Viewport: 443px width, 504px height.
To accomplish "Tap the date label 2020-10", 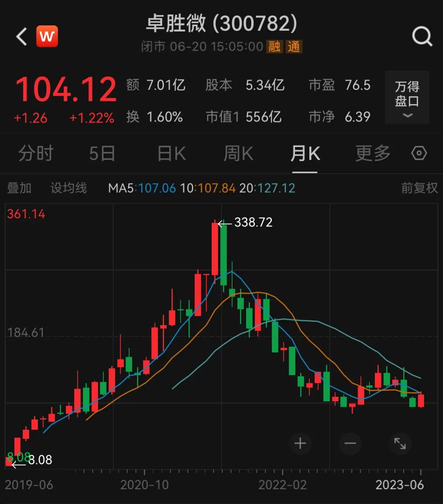I will [x=144, y=485].
